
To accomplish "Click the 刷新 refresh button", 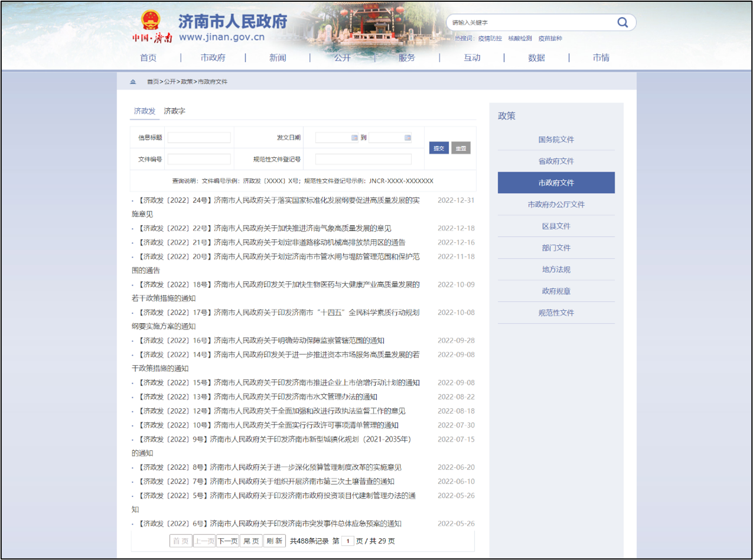I will tap(274, 541).
